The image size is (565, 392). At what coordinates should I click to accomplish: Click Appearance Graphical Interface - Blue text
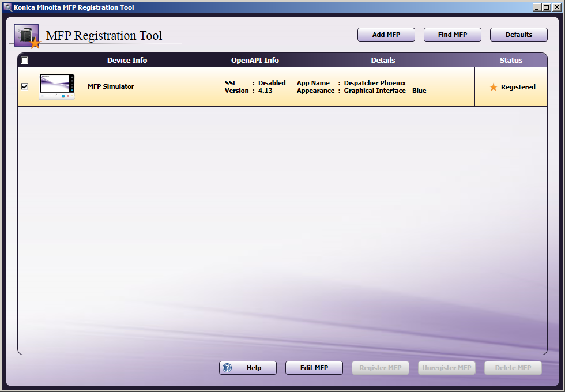(361, 91)
